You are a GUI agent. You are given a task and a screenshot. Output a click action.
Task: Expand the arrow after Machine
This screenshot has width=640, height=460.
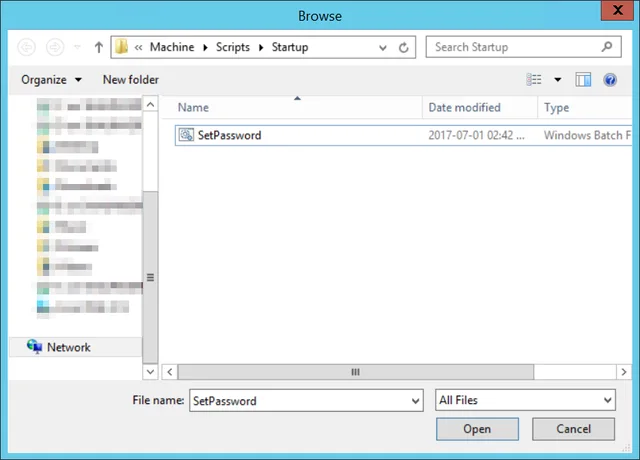point(205,48)
